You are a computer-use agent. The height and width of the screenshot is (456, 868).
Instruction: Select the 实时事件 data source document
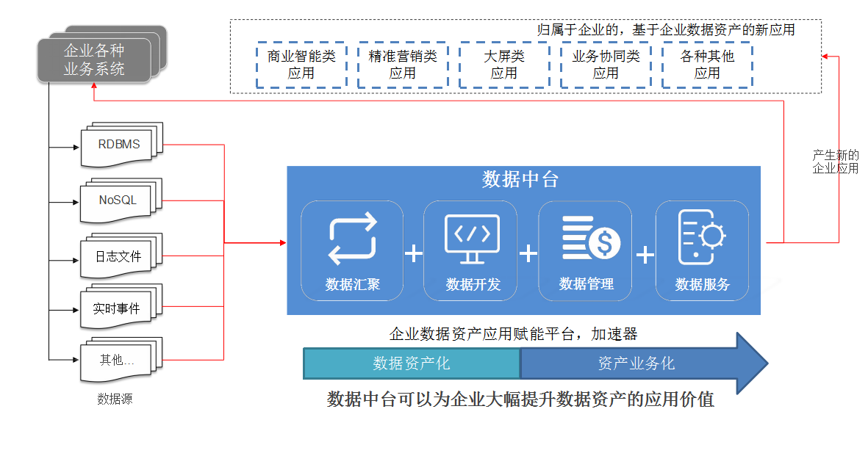(x=121, y=308)
